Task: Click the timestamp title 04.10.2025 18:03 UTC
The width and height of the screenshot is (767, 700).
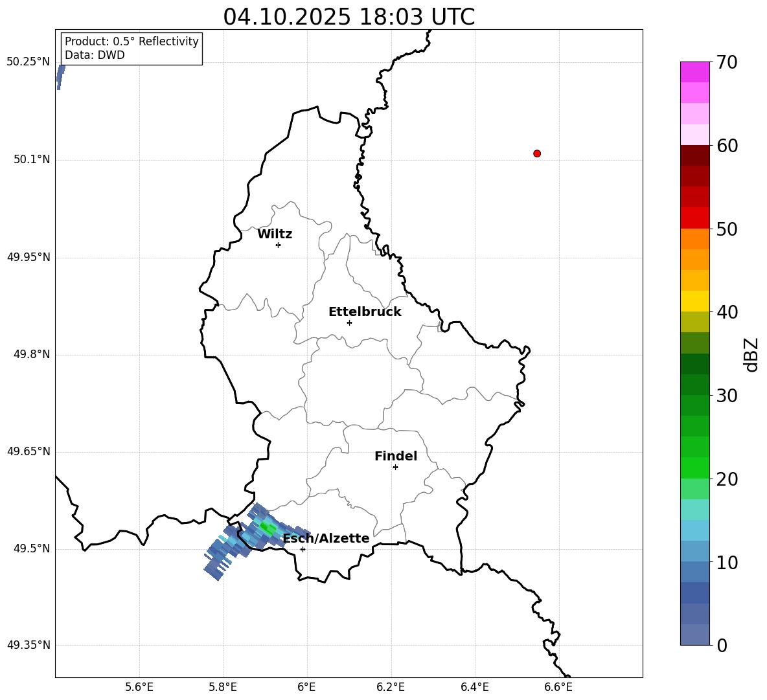Action: tap(349, 17)
